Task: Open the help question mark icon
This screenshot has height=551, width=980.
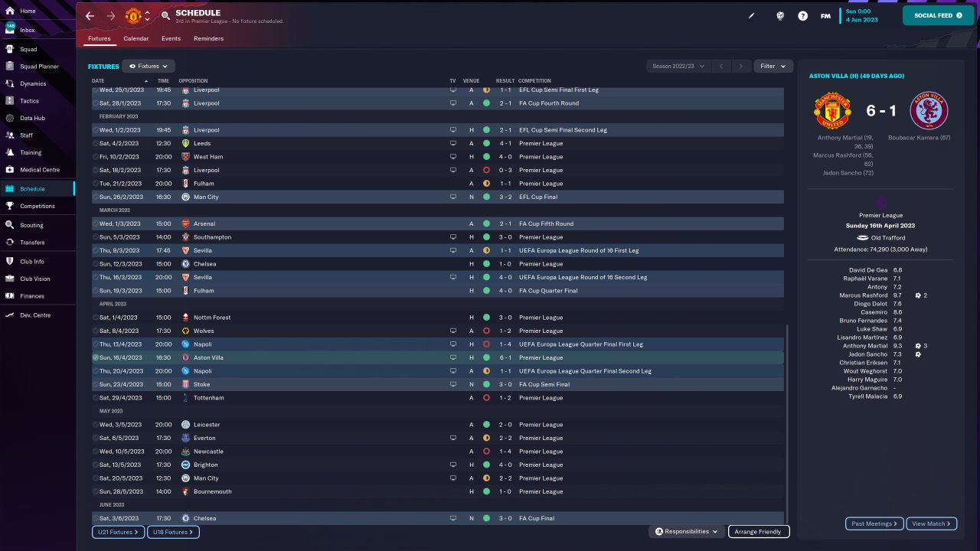Action: click(802, 15)
